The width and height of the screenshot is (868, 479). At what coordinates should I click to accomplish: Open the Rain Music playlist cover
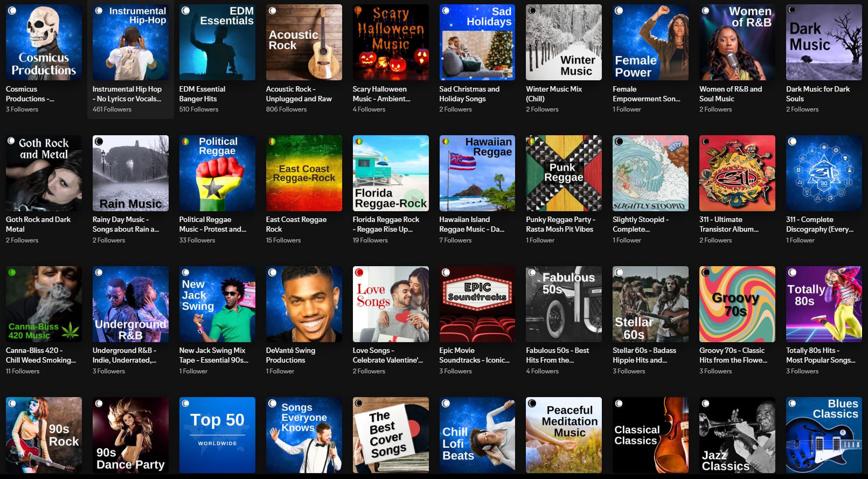130,173
